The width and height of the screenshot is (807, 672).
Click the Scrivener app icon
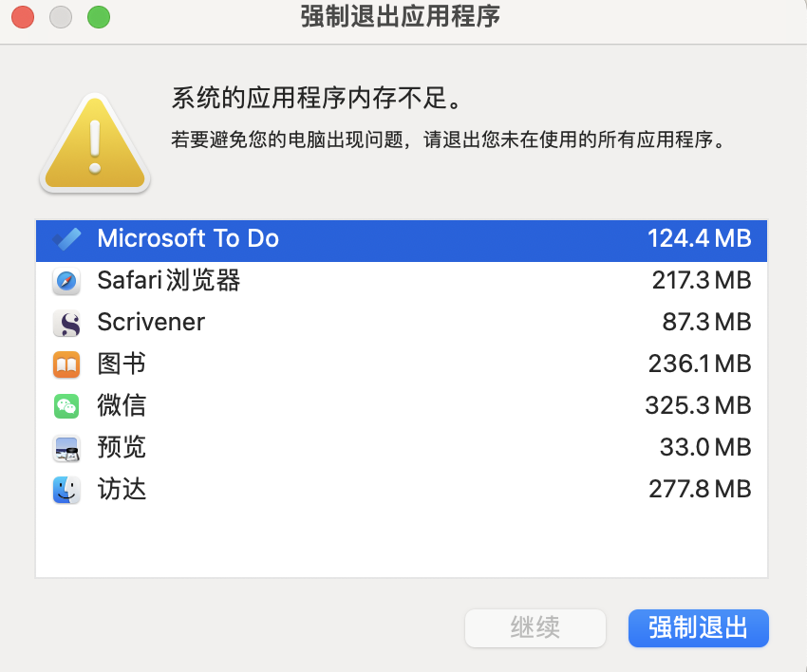coord(66,323)
